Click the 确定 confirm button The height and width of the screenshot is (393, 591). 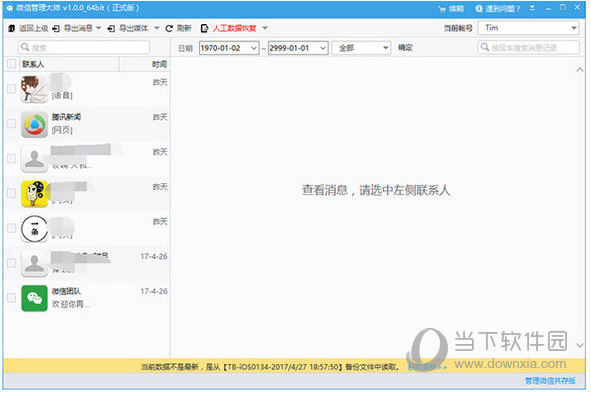click(405, 48)
